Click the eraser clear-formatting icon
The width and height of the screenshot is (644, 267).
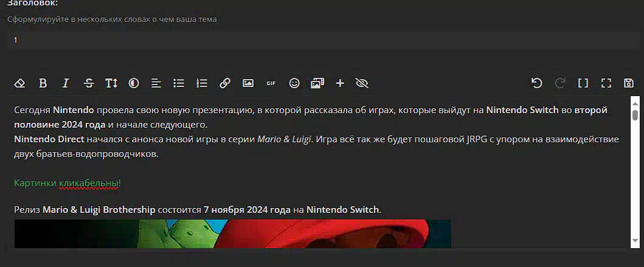[x=19, y=83]
